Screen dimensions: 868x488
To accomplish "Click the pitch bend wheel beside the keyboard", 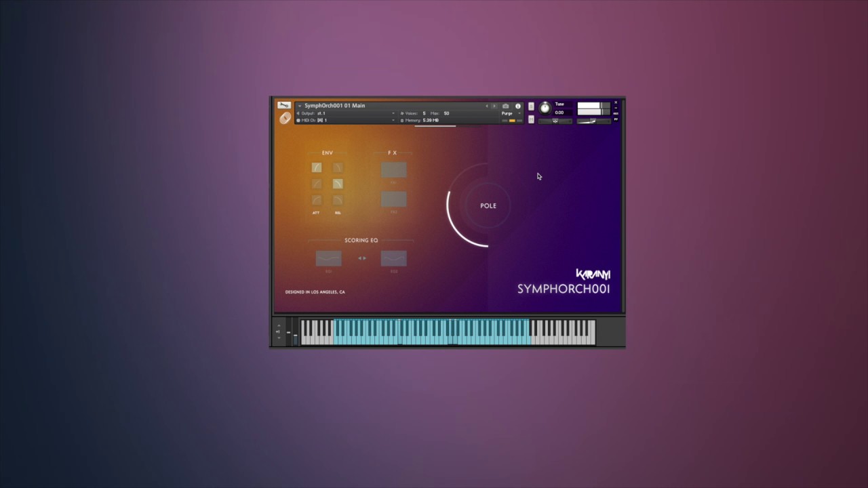I will click(x=288, y=332).
